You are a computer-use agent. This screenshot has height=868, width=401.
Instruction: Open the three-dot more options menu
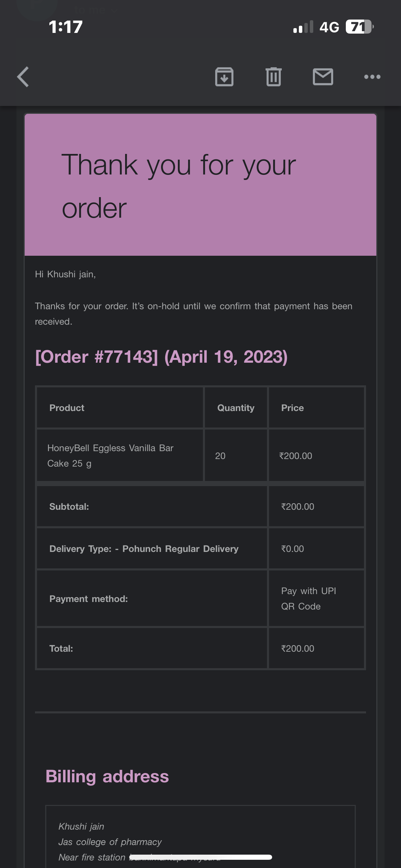click(x=372, y=77)
